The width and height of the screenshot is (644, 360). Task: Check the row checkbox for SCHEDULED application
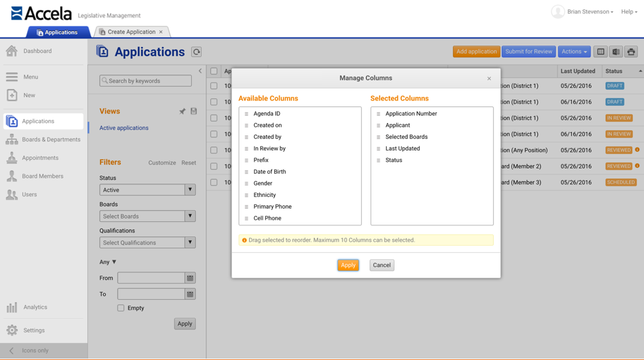[x=214, y=182]
